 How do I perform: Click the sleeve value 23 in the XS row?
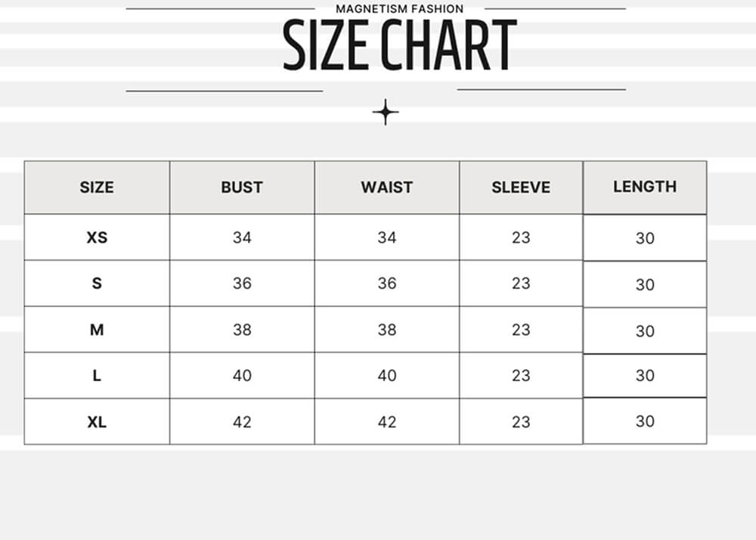point(521,237)
